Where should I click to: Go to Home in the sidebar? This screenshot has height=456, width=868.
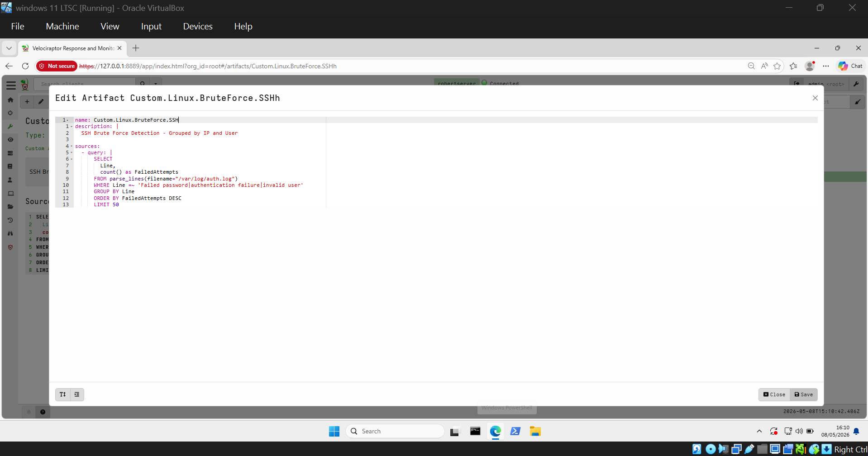coord(10,100)
